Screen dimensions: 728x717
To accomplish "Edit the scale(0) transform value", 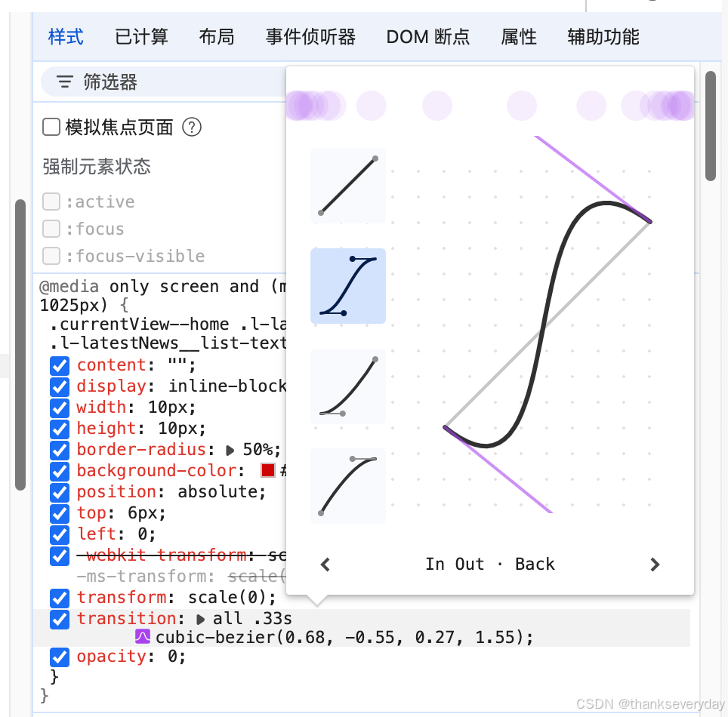I will (227, 597).
